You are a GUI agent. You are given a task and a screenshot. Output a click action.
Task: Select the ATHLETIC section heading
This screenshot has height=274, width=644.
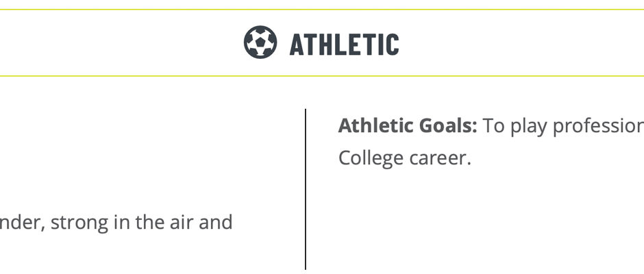point(344,45)
